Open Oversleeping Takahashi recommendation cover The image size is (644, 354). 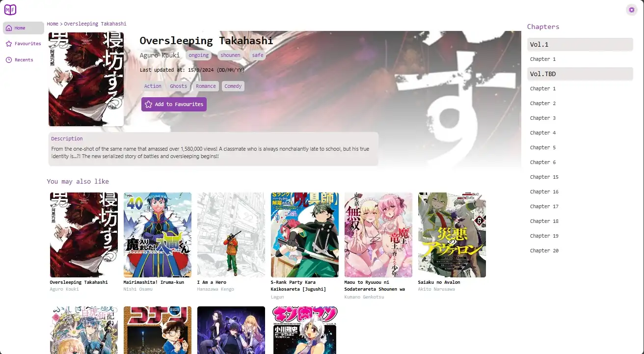(x=84, y=235)
